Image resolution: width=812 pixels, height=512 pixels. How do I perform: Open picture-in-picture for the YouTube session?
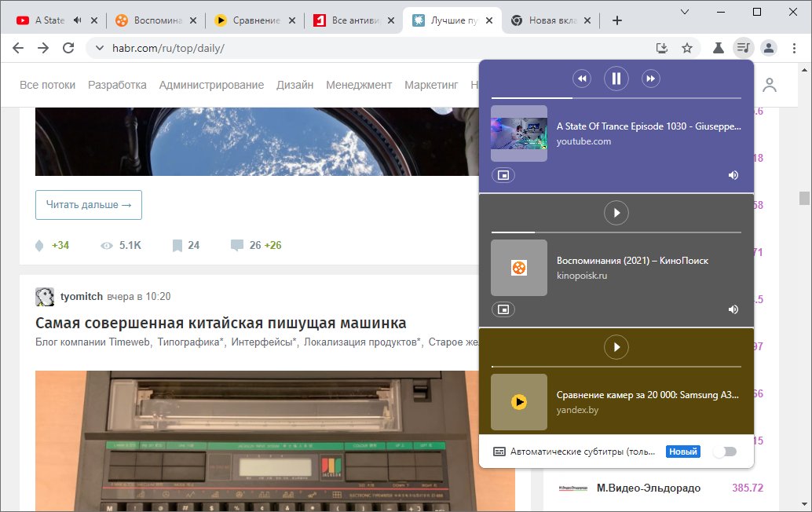point(503,174)
